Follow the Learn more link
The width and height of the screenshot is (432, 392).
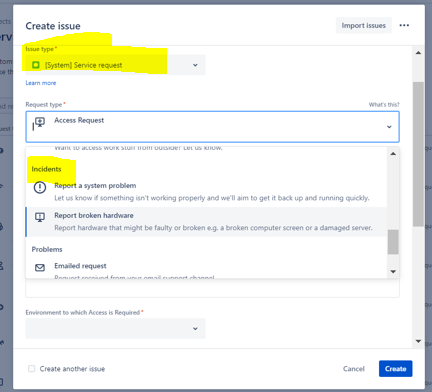(41, 83)
